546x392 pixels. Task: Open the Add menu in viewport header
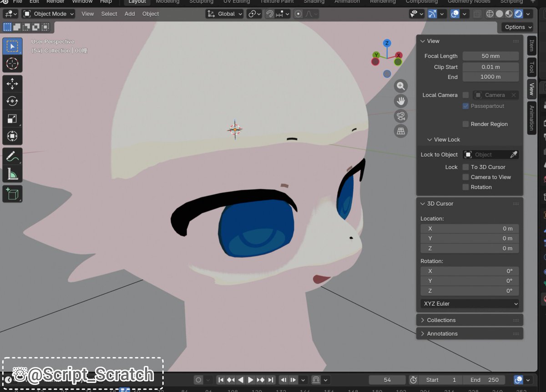point(130,14)
